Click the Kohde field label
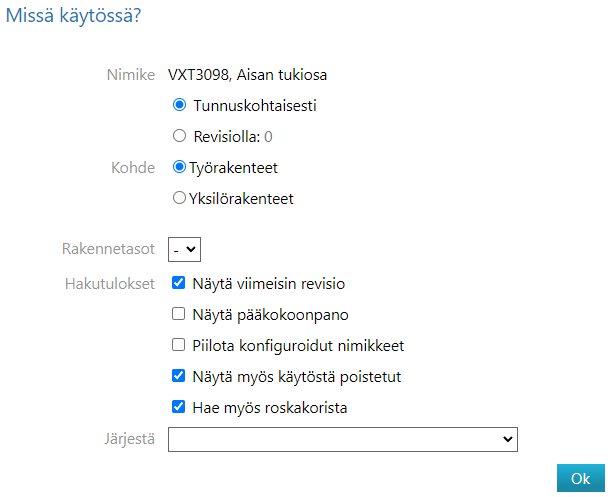The height and width of the screenshot is (497, 608). click(133, 167)
